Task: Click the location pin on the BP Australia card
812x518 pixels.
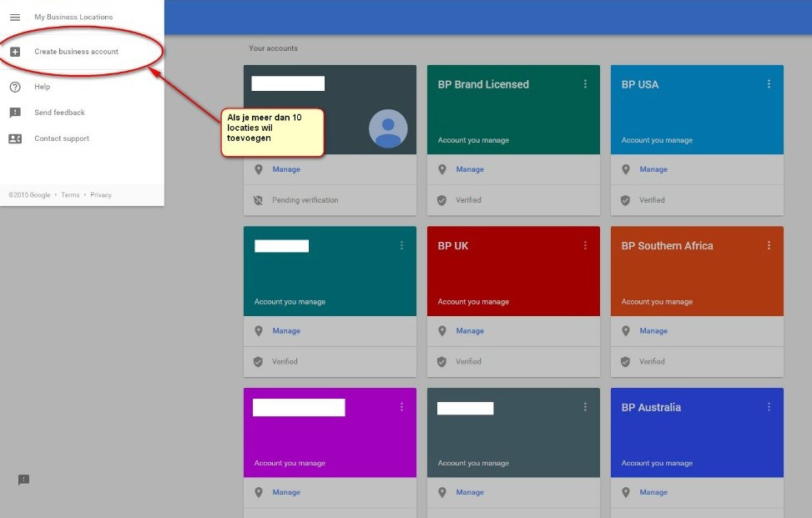Action: pyautogui.click(x=626, y=493)
